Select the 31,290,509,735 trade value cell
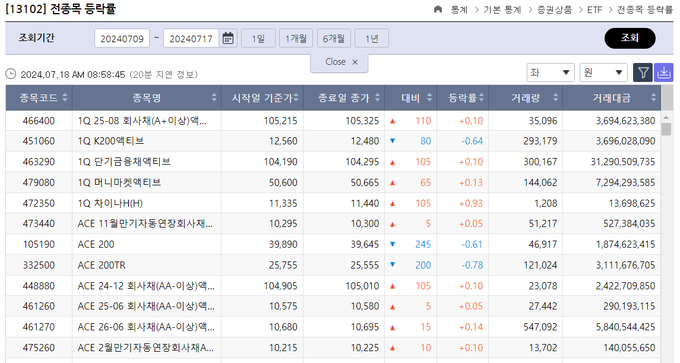Viewport: 680px width, 363px height. pyautogui.click(x=612, y=162)
